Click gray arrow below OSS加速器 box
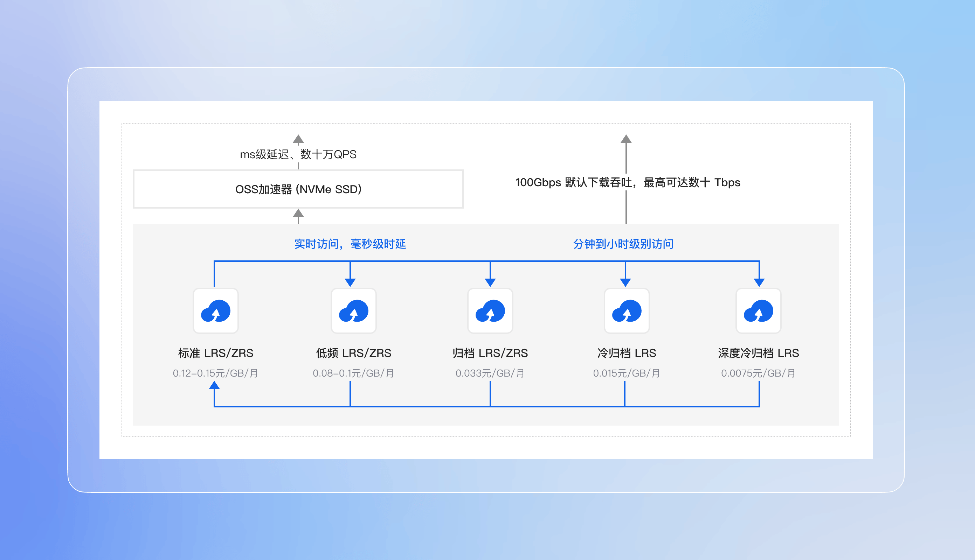This screenshot has height=560, width=975. point(298,214)
